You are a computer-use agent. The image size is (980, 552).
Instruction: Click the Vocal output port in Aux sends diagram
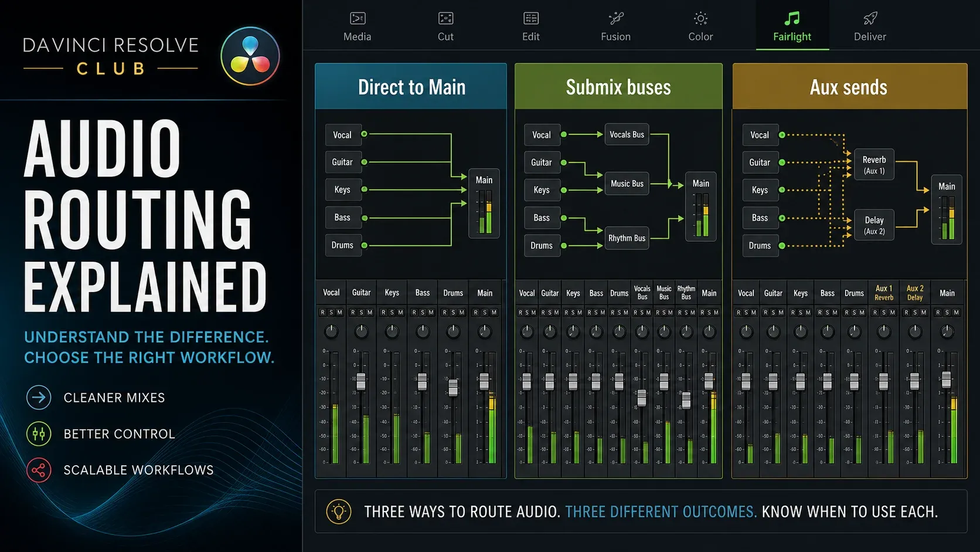[x=782, y=135]
